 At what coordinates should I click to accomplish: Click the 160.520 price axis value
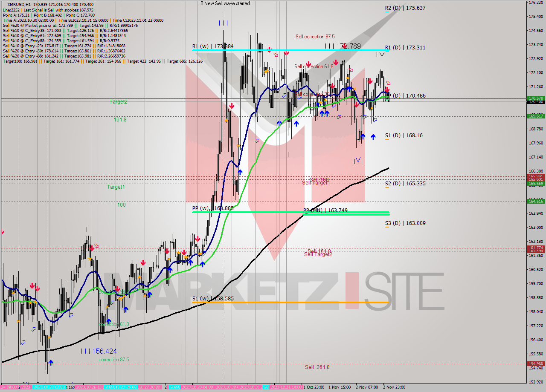pos(536,269)
